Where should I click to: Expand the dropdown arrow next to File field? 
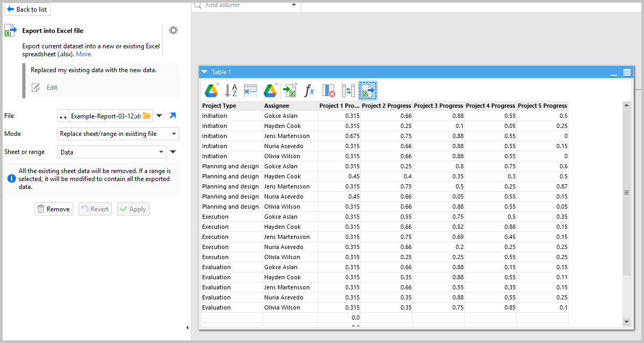click(159, 116)
